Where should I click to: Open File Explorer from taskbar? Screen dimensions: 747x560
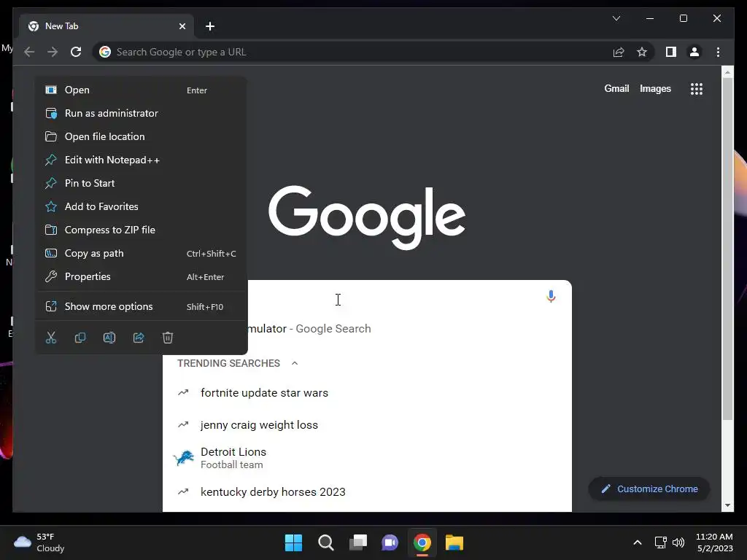pos(454,542)
